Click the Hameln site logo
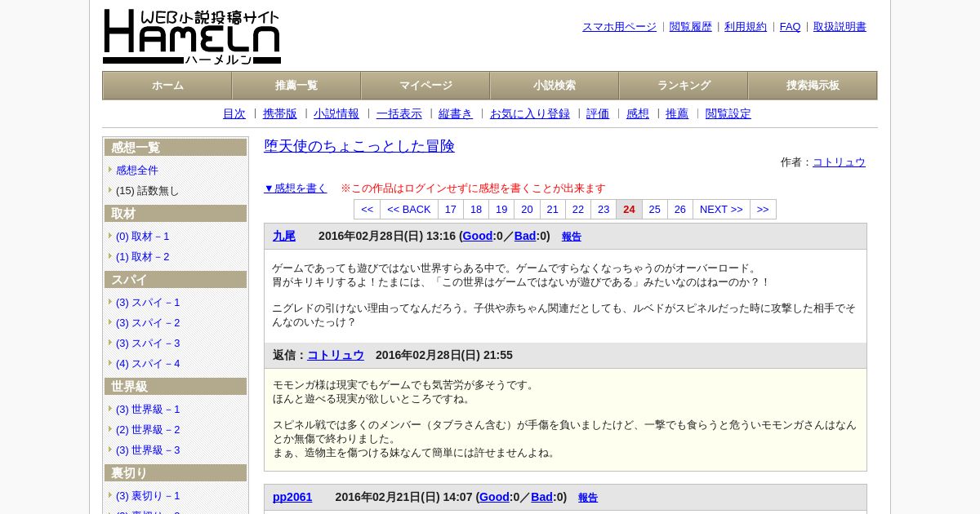The height and width of the screenshot is (514, 980). coord(192,37)
